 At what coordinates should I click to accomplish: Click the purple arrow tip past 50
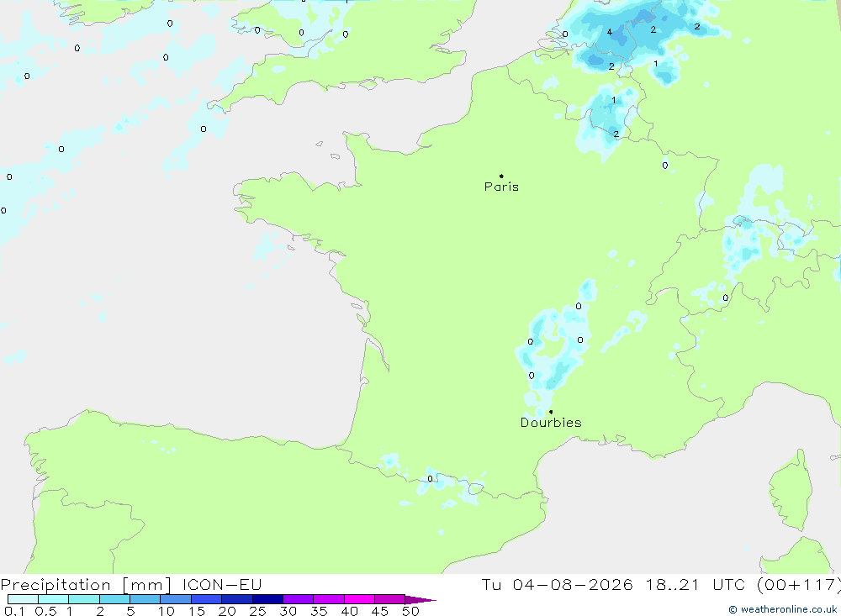click(420, 600)
